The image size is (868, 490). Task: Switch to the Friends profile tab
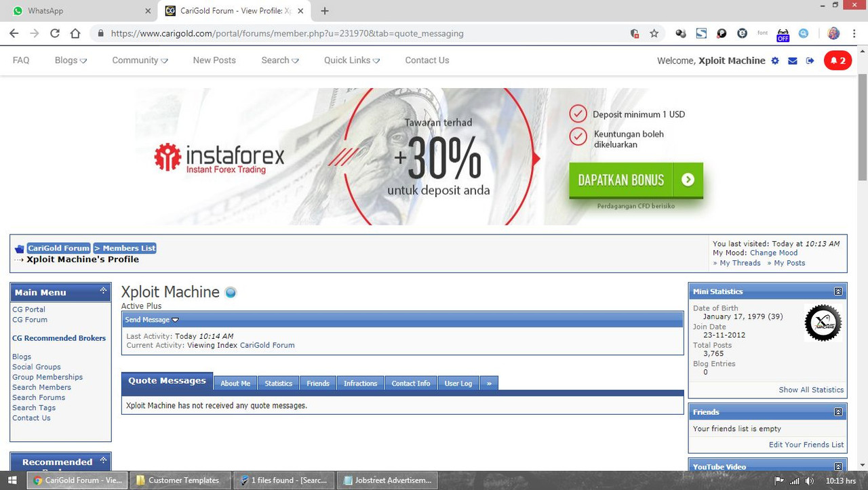[x=318, y=383]
